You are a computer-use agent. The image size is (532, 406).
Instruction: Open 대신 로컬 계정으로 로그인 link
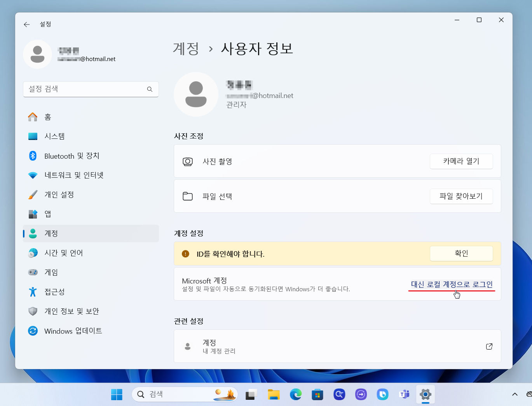[x=452, y=284]
